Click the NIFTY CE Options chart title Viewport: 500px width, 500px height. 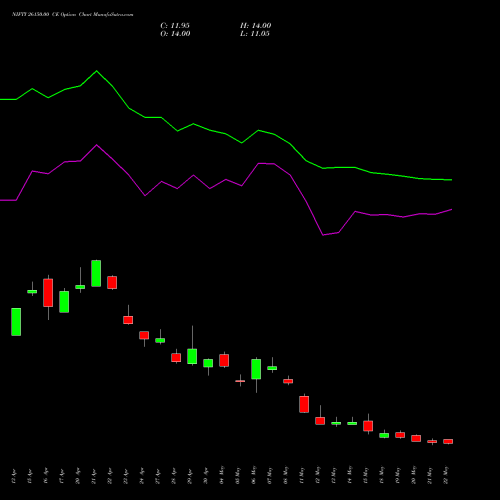point(73,15)
